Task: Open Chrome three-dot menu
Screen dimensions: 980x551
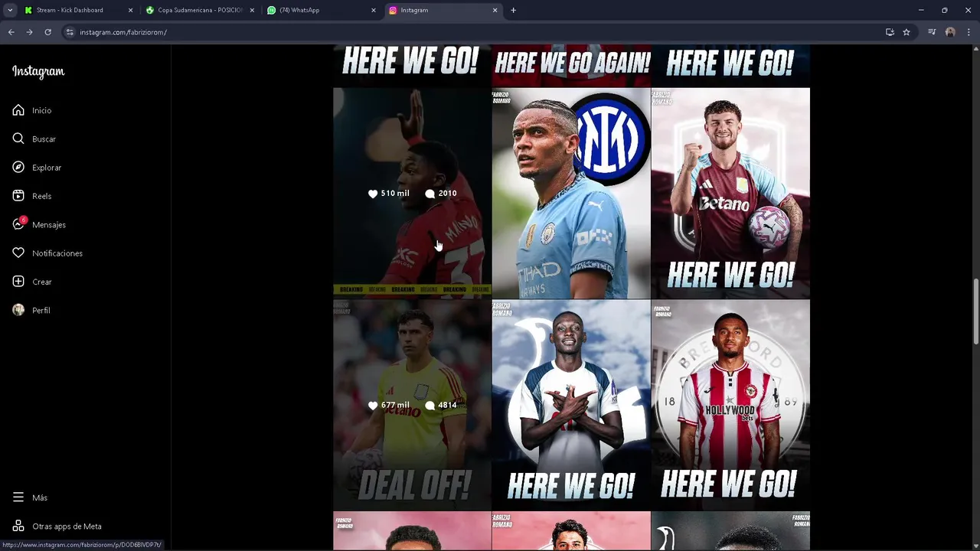Action: (x=968, y=32)
